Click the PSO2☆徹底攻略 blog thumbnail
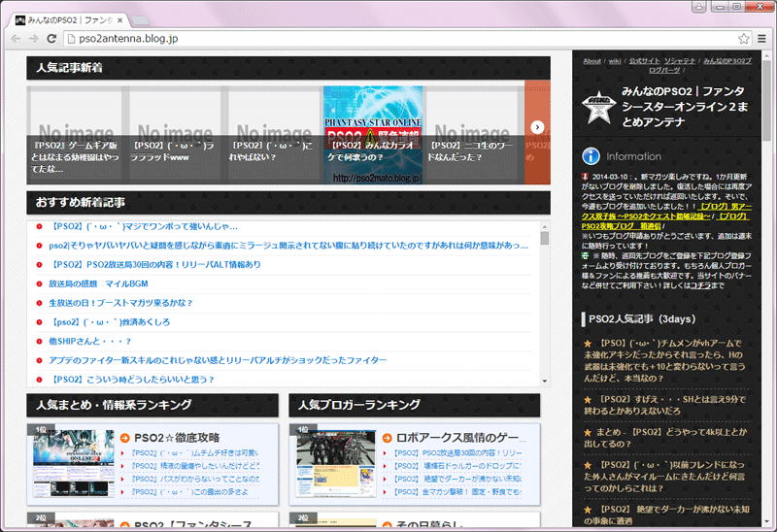 74,463
